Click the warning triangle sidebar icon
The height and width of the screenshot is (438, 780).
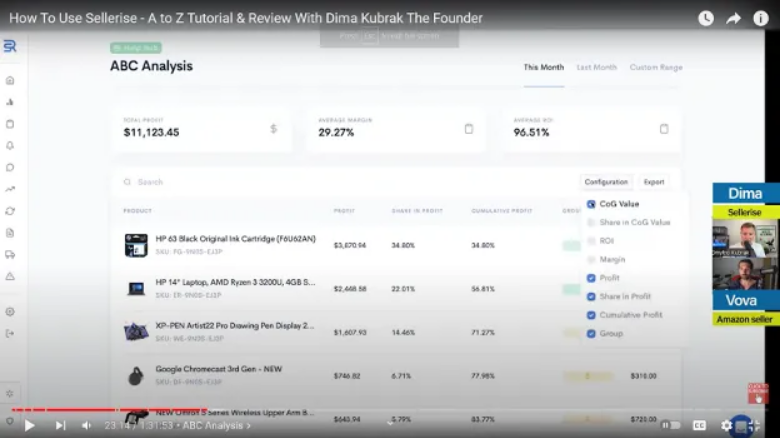click(x=10, y=276)
